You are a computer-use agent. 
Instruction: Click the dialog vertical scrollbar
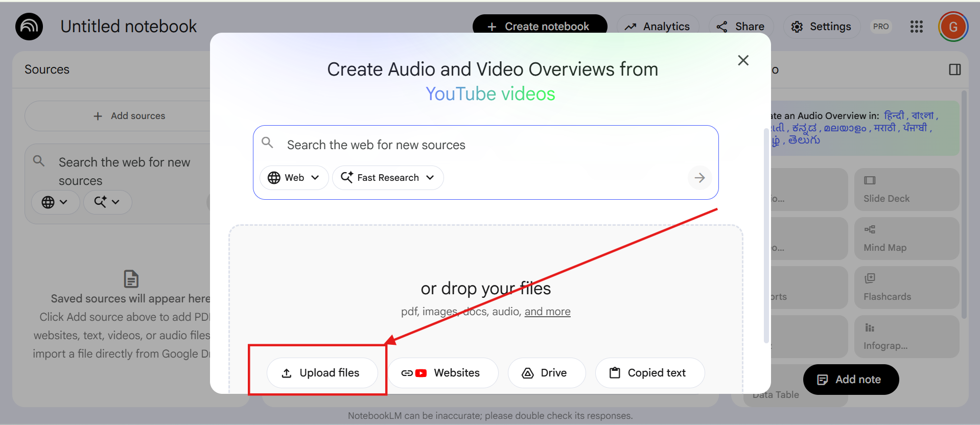(766, 235)
